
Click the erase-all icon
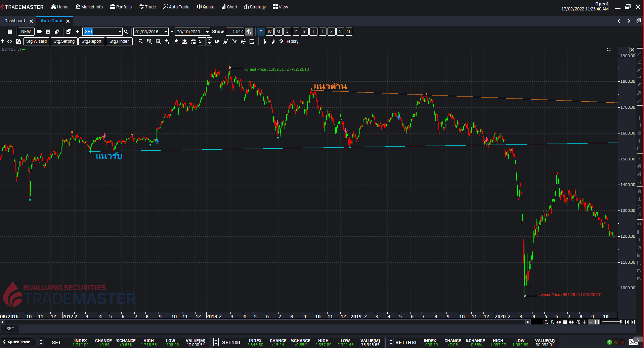click(184, 41)
